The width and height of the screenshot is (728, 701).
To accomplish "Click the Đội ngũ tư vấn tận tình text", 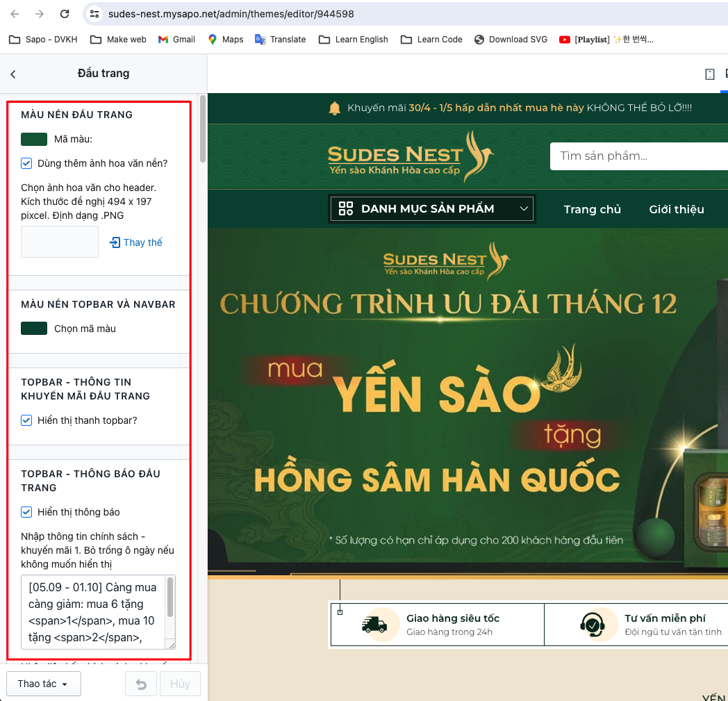I will [672, 632].
